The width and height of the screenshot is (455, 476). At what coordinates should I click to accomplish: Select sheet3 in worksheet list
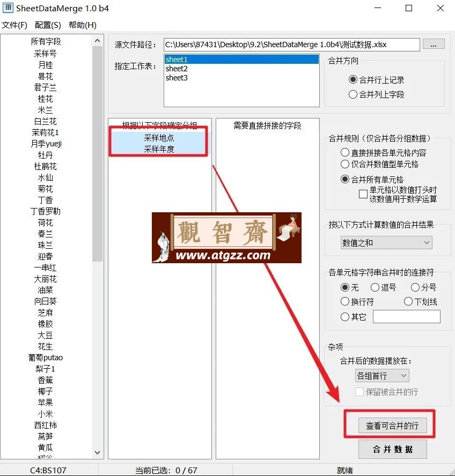tap(241, 78)
